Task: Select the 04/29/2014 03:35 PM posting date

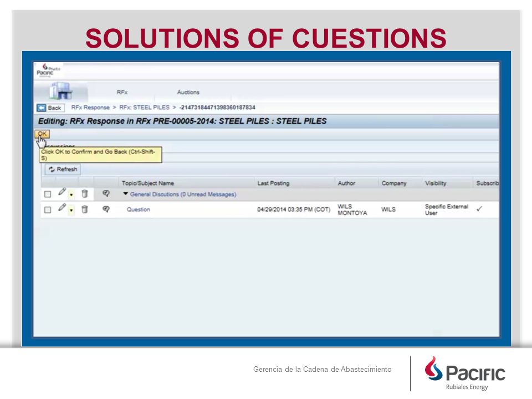Action: pos(294,209)
